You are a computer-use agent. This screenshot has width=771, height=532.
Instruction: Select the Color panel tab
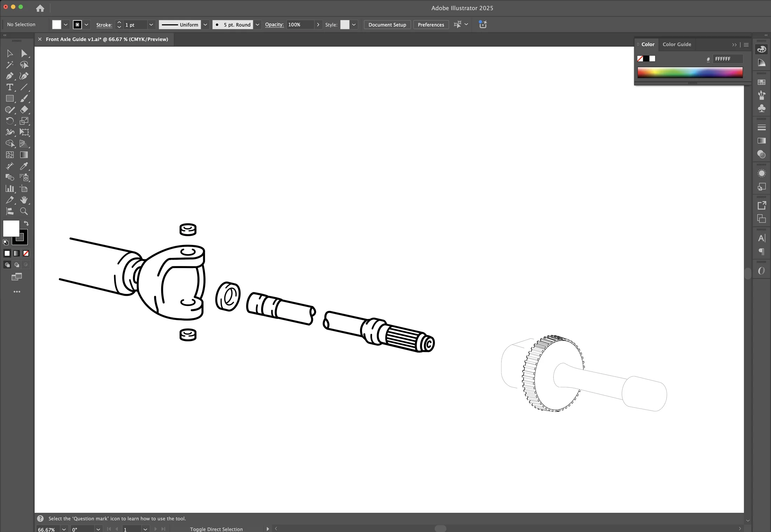tap(648, 45)
